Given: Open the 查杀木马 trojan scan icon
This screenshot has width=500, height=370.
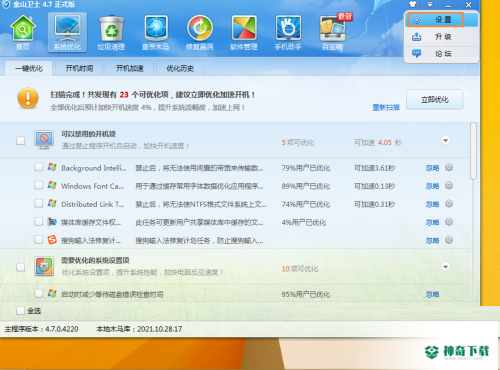Looking at the screenshot, I should coord(155,33).
